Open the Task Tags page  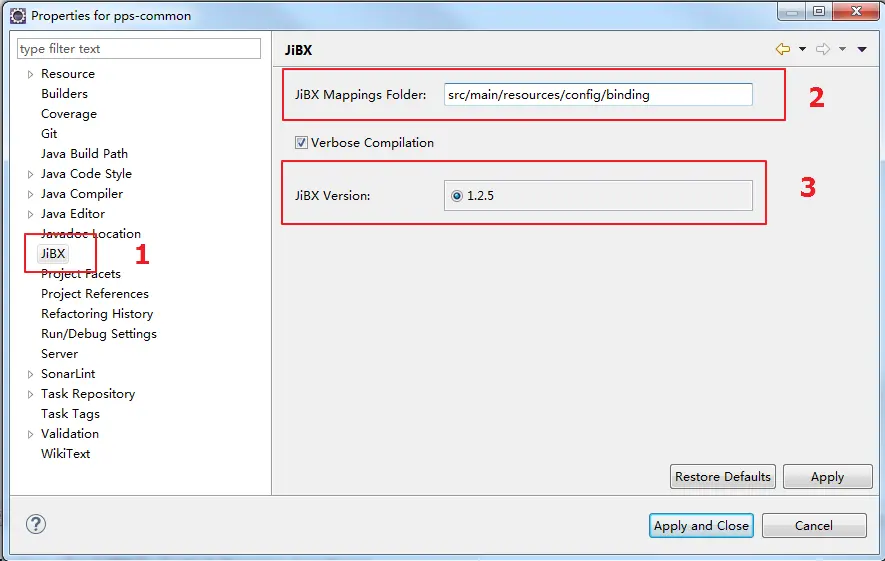point(71,414)
